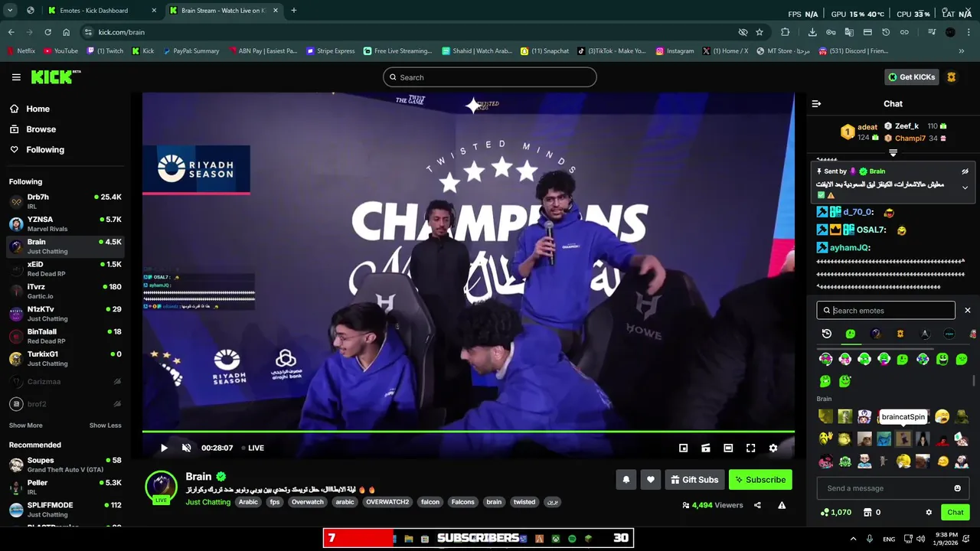Jump to LIVE in the player
Screen dimensions: 980x551
[x=253, y=448]
